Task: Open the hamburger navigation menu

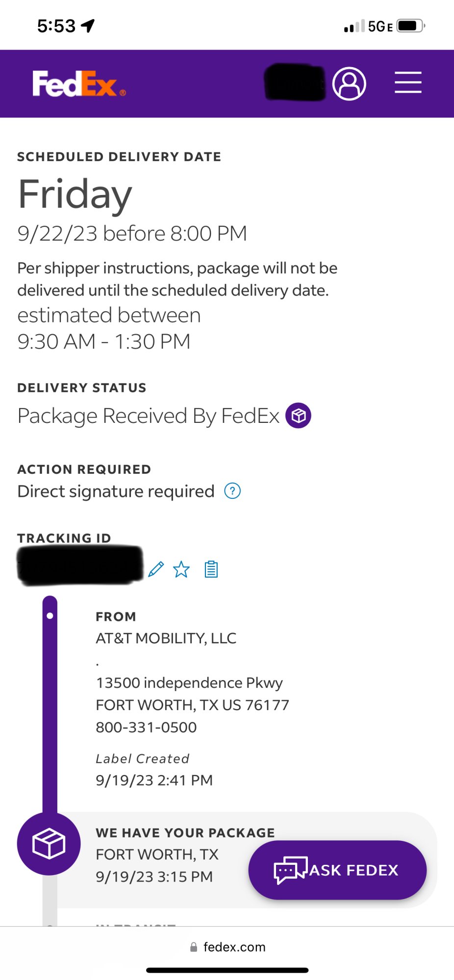Action: pos(408,82)
